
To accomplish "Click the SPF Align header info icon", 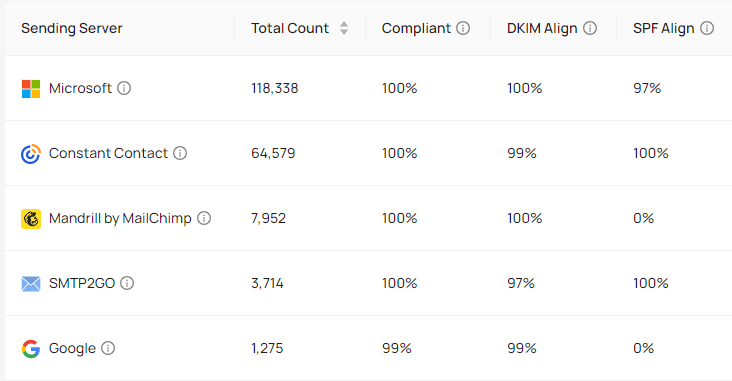I will pos(707,28).
